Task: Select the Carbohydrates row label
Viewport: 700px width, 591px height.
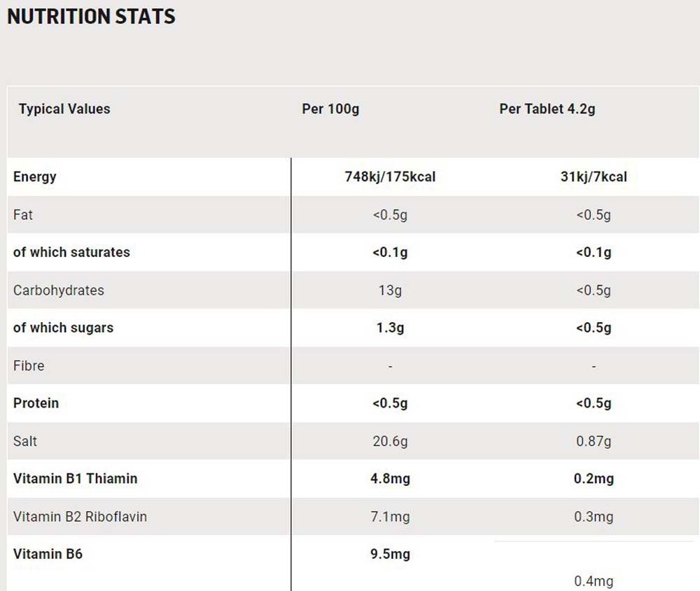Action: pyautogui.click(x=59, y=291)
